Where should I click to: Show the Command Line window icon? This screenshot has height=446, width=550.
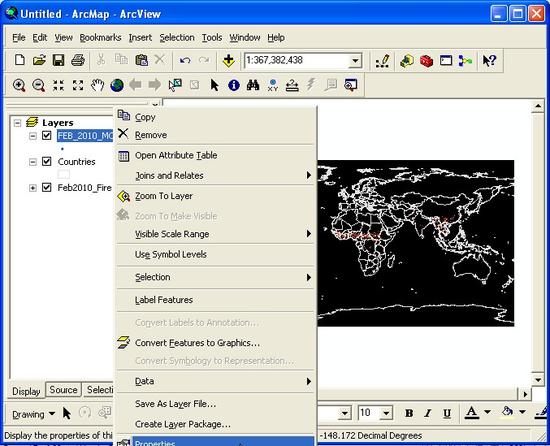pos(446,61)
